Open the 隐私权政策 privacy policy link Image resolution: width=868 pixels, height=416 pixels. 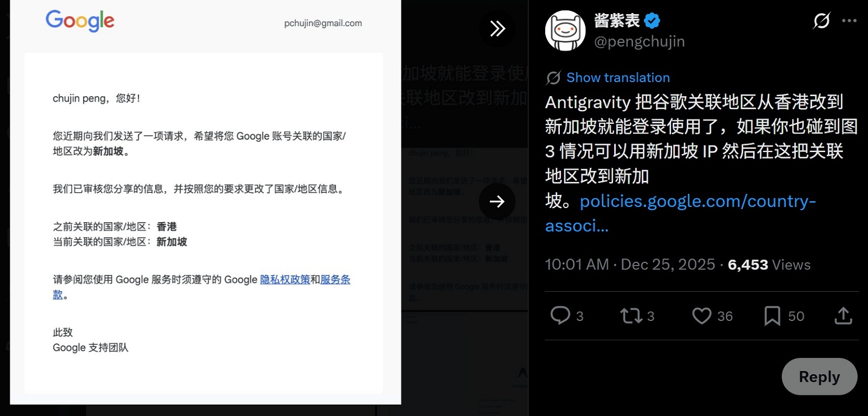click(x=285, y=280)
